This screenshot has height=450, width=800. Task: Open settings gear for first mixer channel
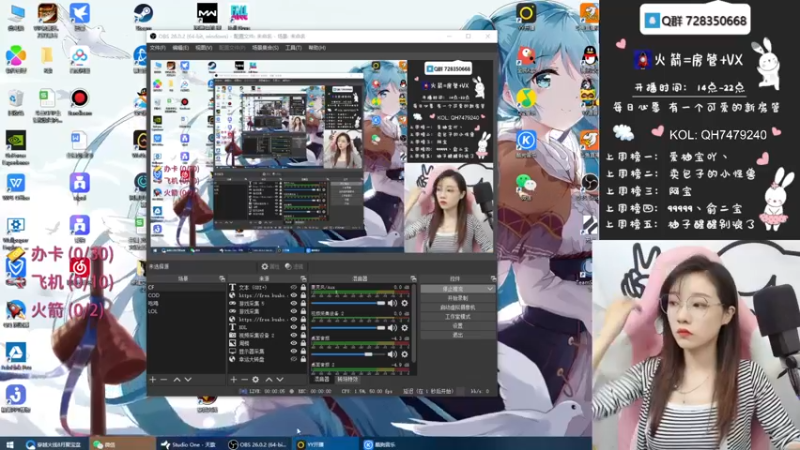405,303
